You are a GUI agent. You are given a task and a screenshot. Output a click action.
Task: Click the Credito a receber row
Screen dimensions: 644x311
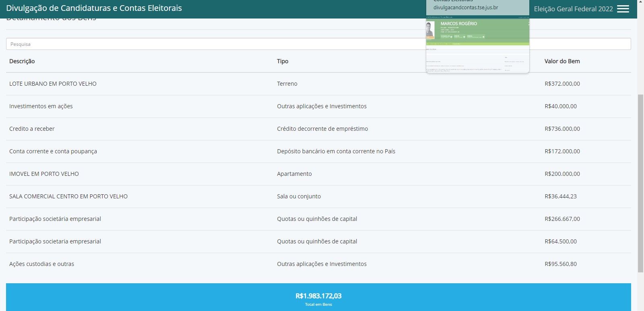pyautogui.click(x=32, y=129)
